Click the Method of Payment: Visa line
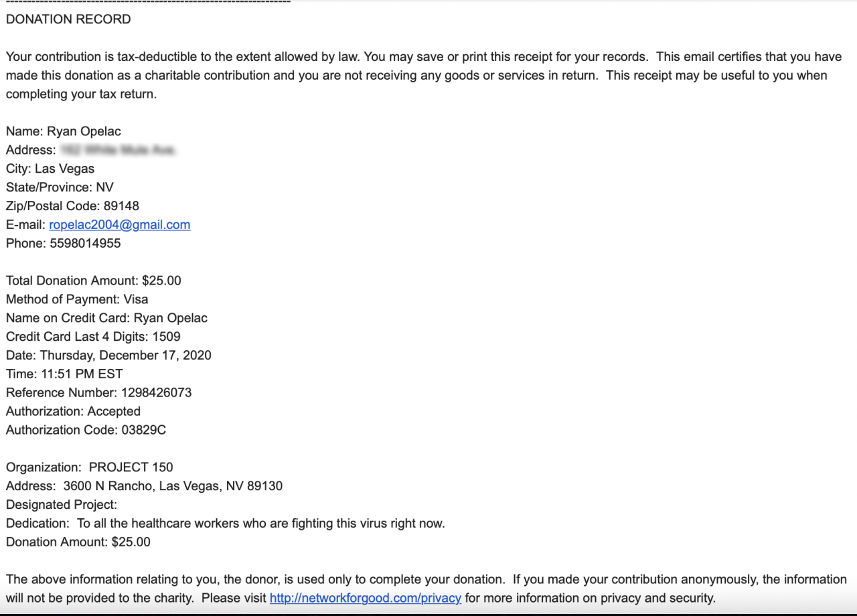 77,299
